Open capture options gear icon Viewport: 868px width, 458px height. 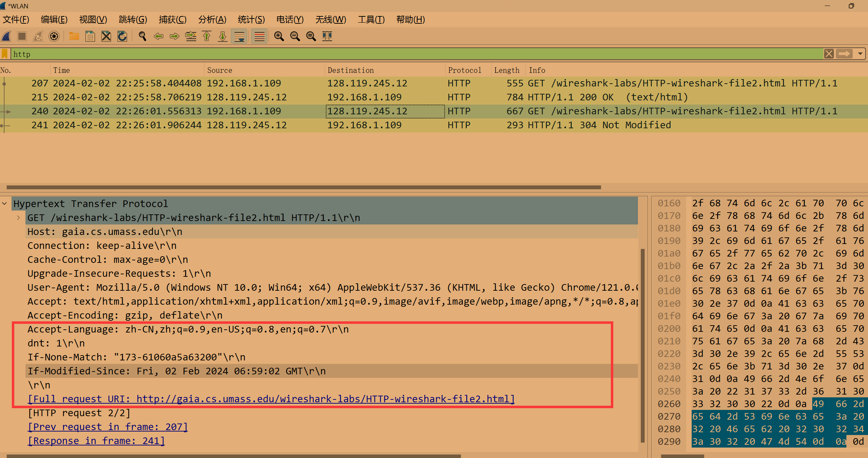pos(54,36)
